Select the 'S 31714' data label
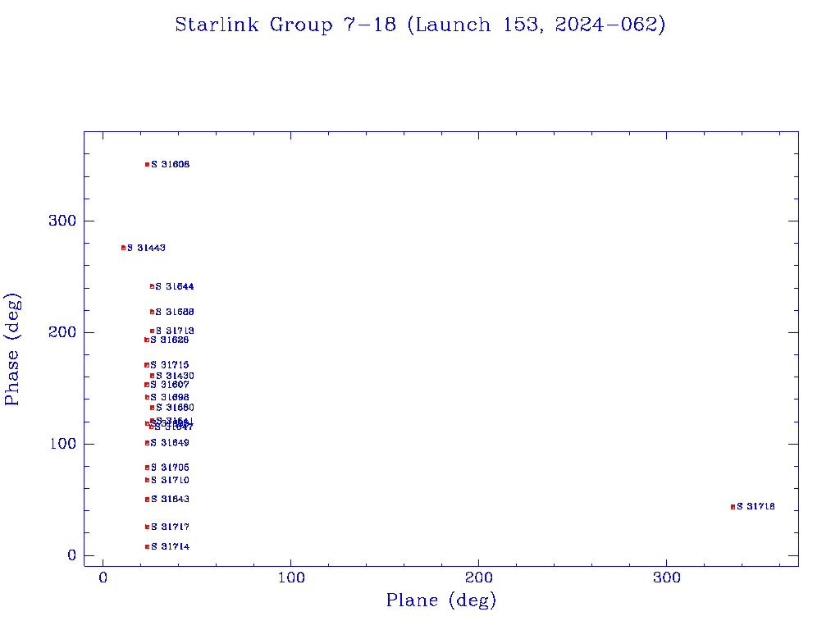The height and width of the screenshot is (630, 840). tap(170, 547)
